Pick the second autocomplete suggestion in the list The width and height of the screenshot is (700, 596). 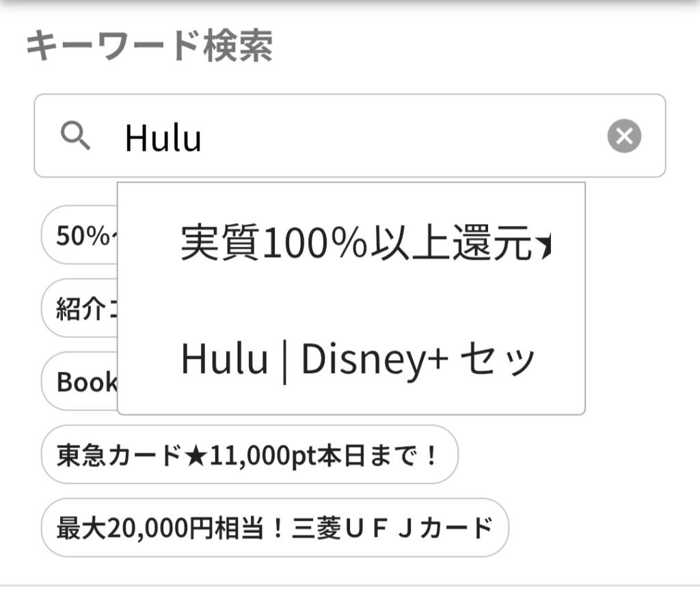click(357, 360)
